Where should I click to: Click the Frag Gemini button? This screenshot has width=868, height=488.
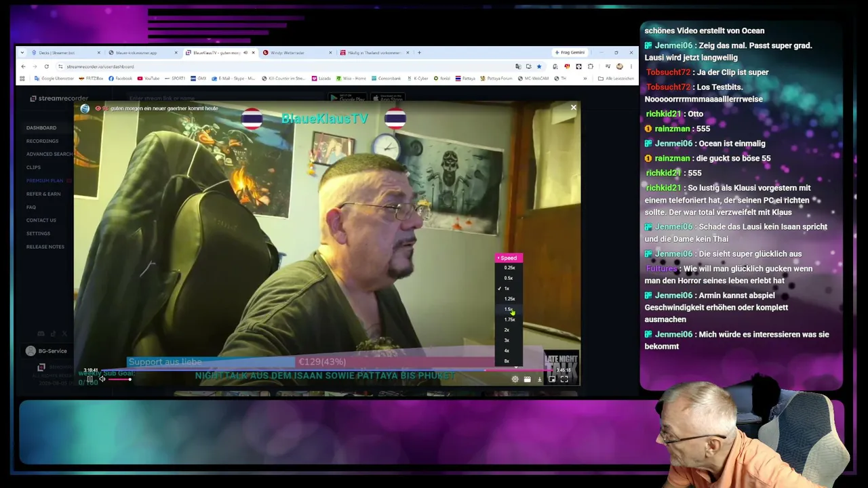(570, 53)
